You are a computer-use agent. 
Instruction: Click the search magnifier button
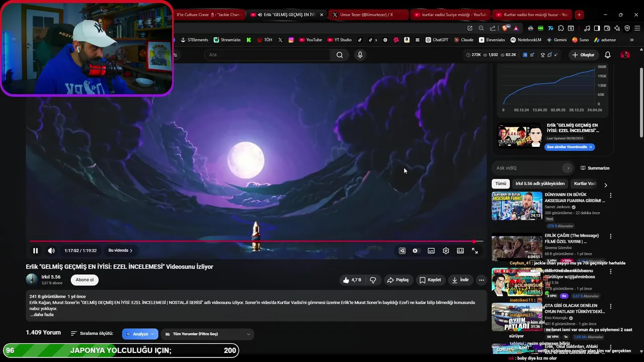click(340, 55)
